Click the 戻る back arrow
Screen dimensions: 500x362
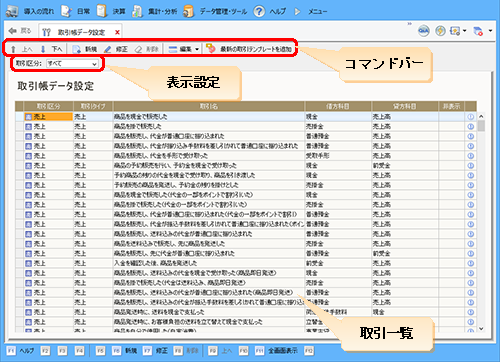click(19, 31)
